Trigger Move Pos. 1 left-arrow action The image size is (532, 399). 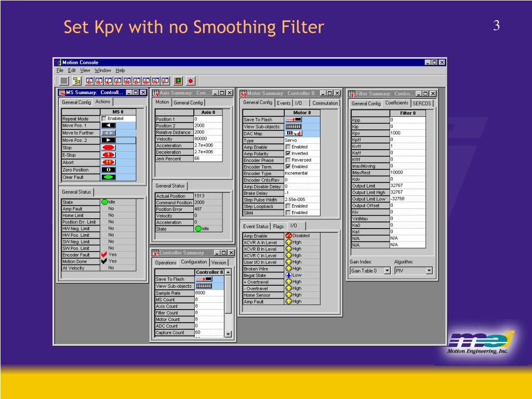point(109,126)
